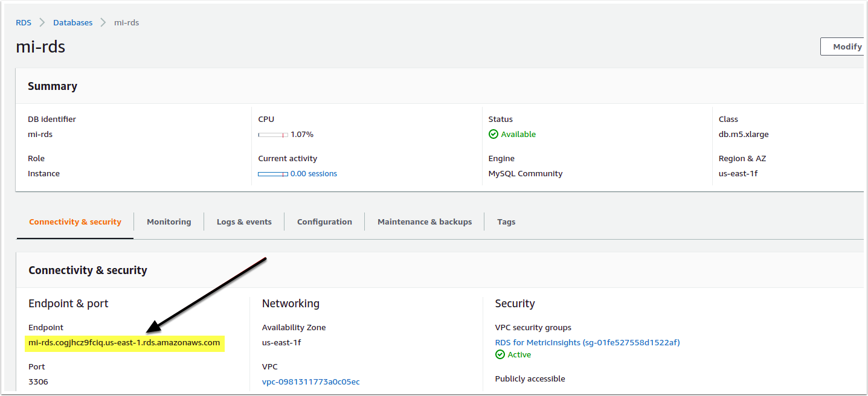This screenshot has width=868, height=396.
Task: Click the chevron icon after RDS breadcrumb
Action: tap(42, 22)
